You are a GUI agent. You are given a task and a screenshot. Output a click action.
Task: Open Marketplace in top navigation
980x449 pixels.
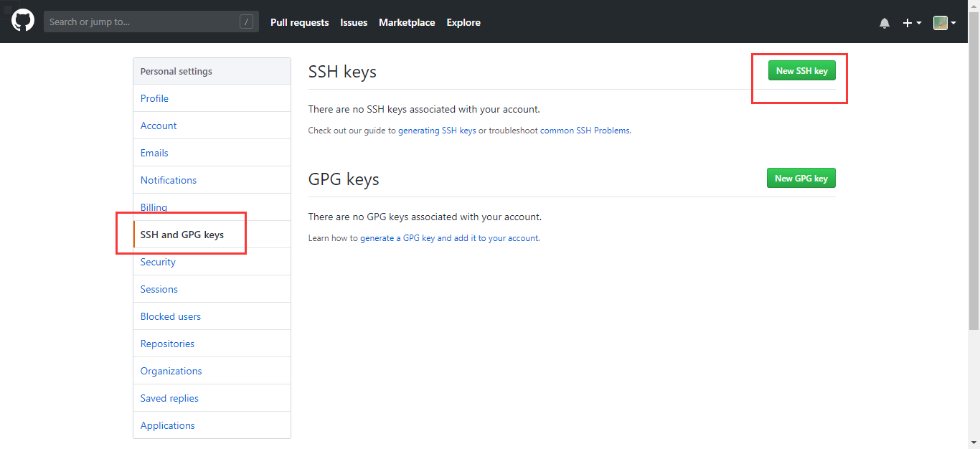[x=407, y=23]
